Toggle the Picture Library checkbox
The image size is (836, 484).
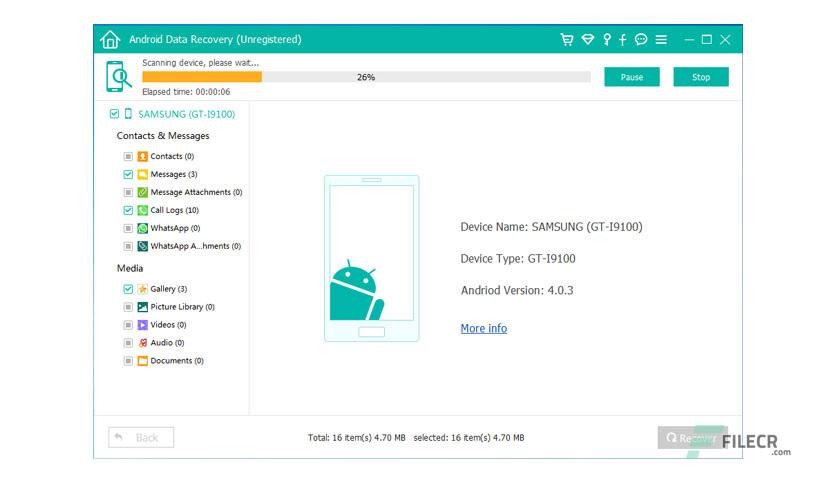coord(128,307)
